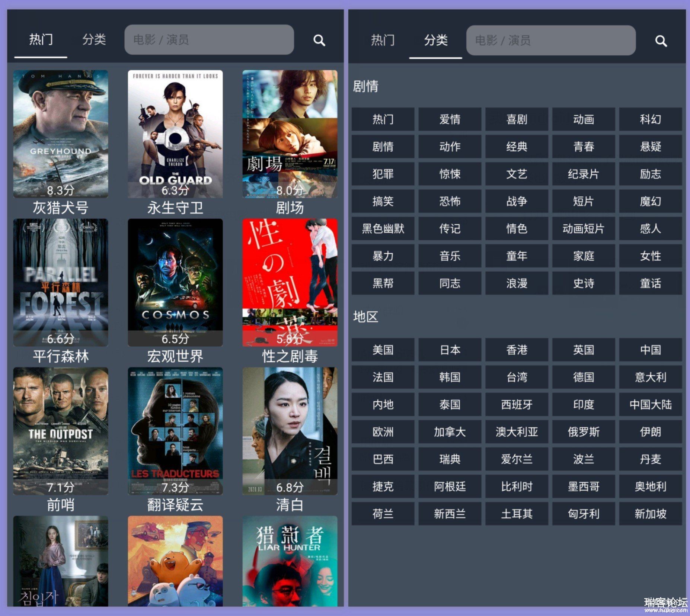The image size is (690, 616).
Task: Filter by region 泰国
Action: 450,404
